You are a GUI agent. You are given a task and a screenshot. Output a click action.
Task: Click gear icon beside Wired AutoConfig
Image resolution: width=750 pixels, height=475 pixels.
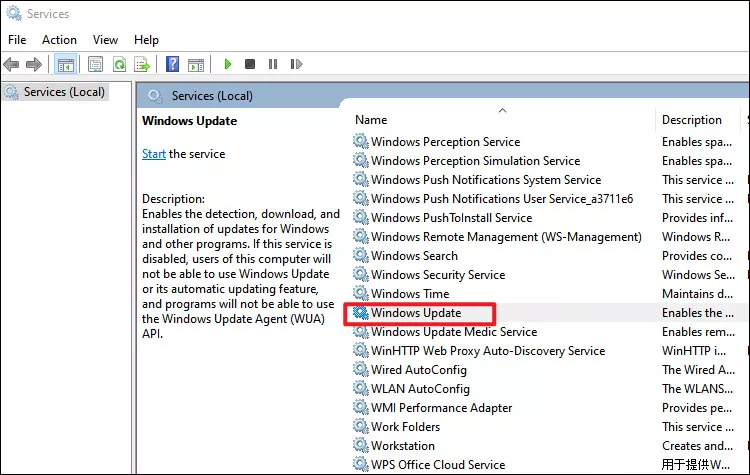361,369
